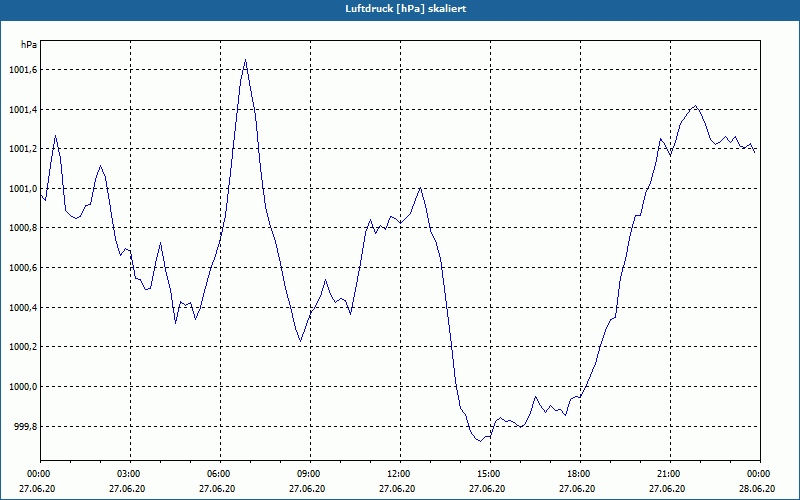Click the pressure curve minimum before 15:00

[480, 441]
